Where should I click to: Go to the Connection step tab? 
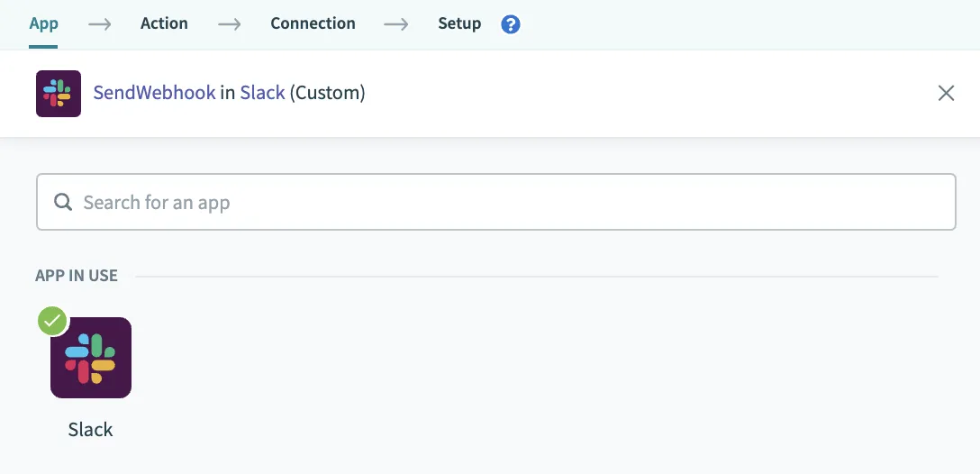[313, 23]
